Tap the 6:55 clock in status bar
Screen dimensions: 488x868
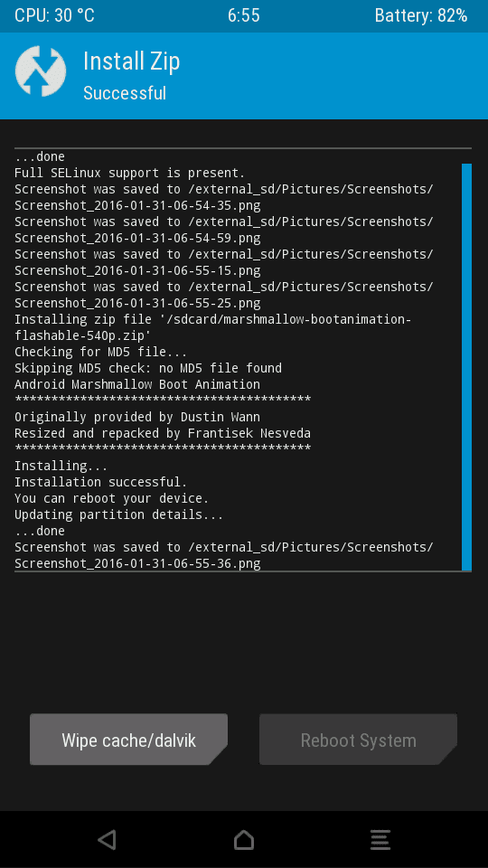point(243,15)
